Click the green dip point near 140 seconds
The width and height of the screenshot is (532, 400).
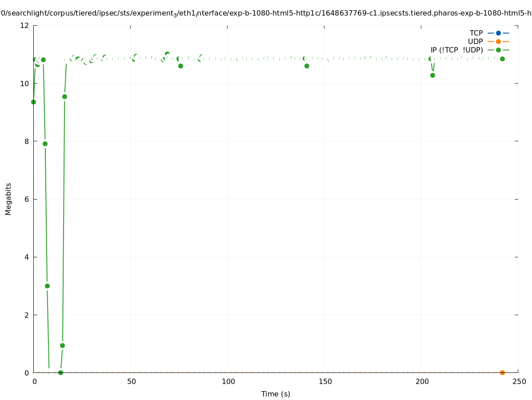click(x=307, y=66)
